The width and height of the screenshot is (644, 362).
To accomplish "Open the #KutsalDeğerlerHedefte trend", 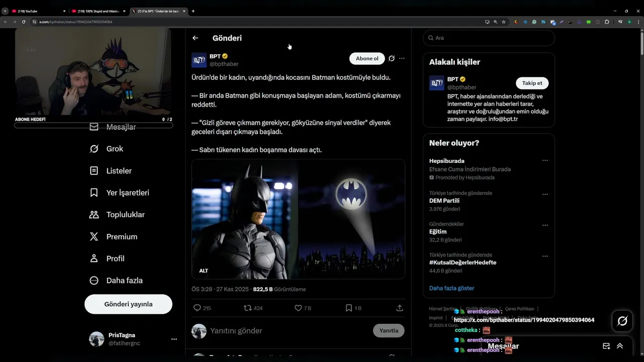I will click(463, 262).
